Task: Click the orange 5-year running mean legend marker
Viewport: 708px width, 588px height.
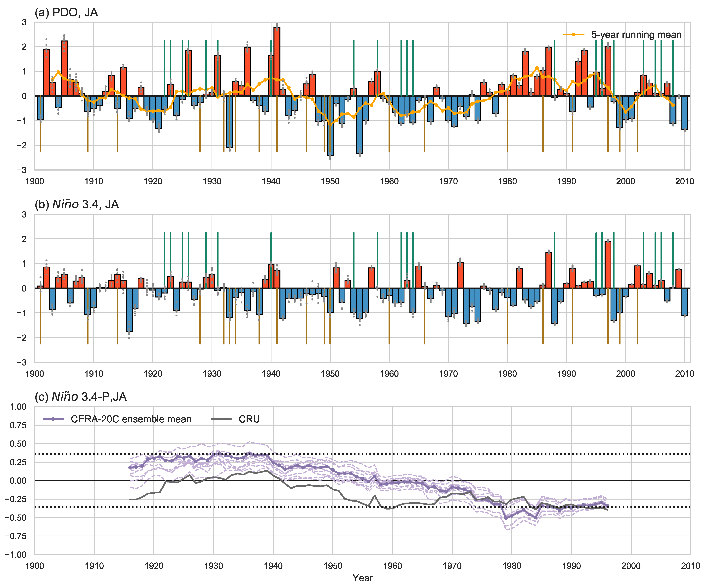Action: [x=574, y=34]
